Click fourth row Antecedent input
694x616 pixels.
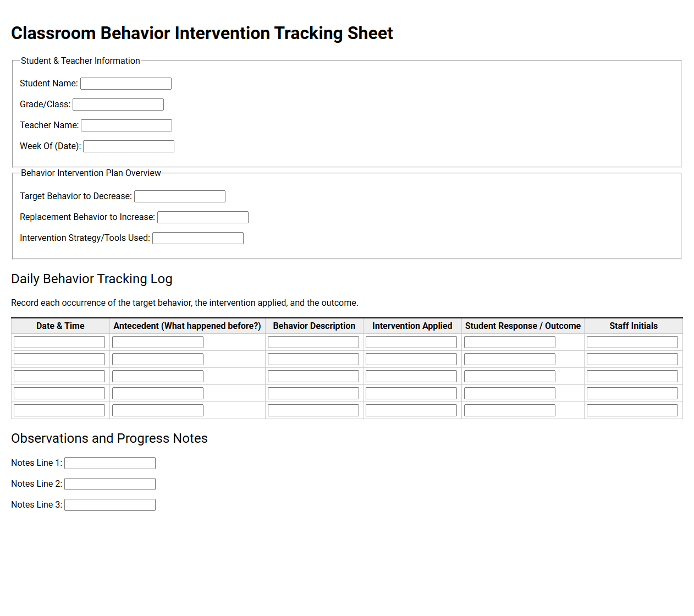click(158, 393)
